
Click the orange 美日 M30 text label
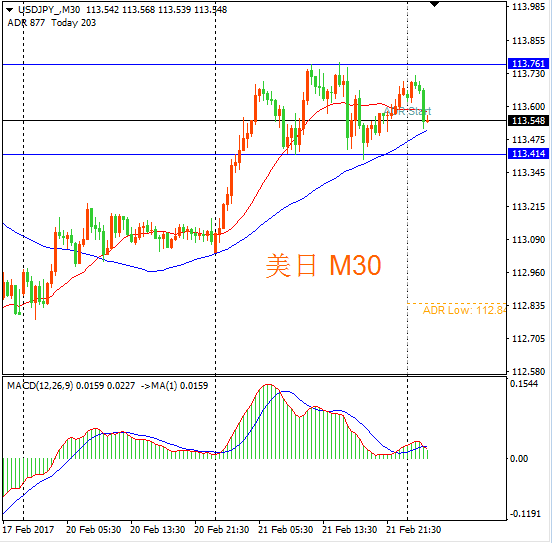[323, 266]
